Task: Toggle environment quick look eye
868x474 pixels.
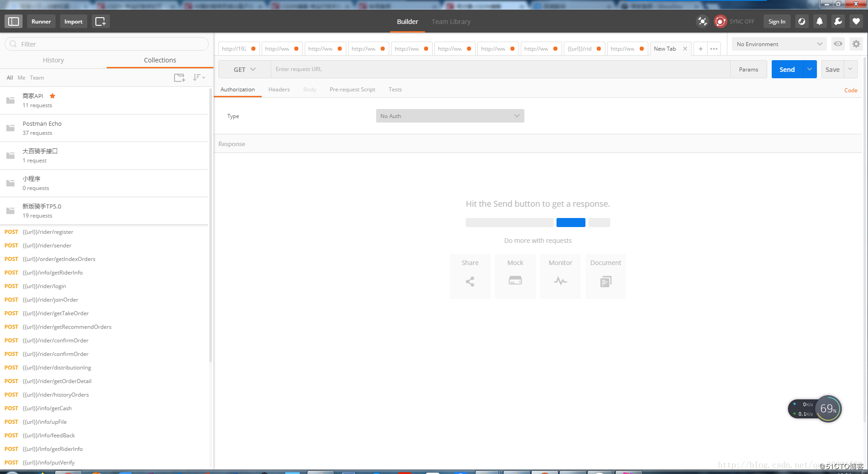Action: coord(838,44)
